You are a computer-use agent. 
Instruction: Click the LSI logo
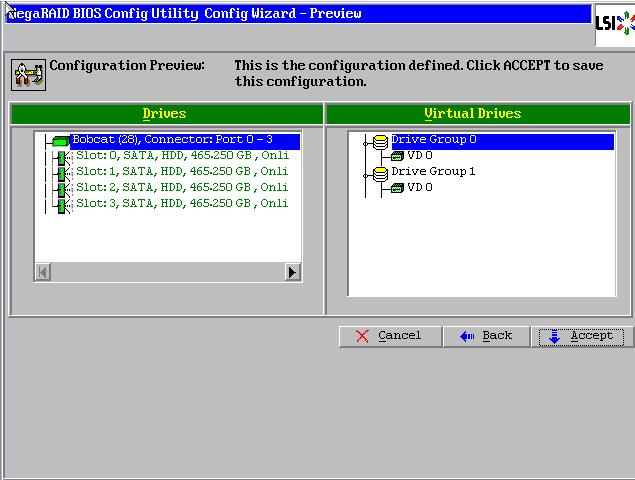click(x=615, y=24)
